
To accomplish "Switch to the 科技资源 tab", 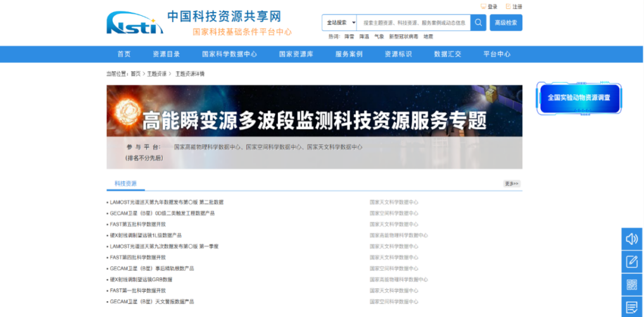I will (x=125, y=183).
